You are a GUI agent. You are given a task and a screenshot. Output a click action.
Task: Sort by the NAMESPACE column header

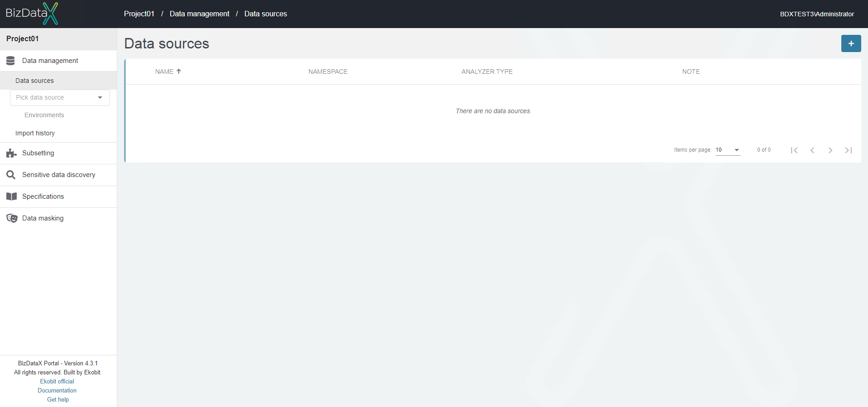coord(328,72)
